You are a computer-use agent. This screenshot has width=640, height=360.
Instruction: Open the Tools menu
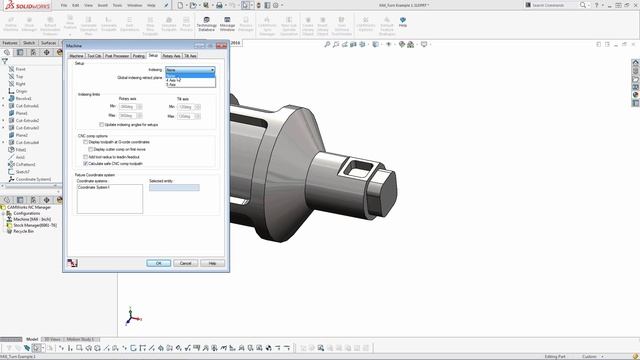[117, 5]
